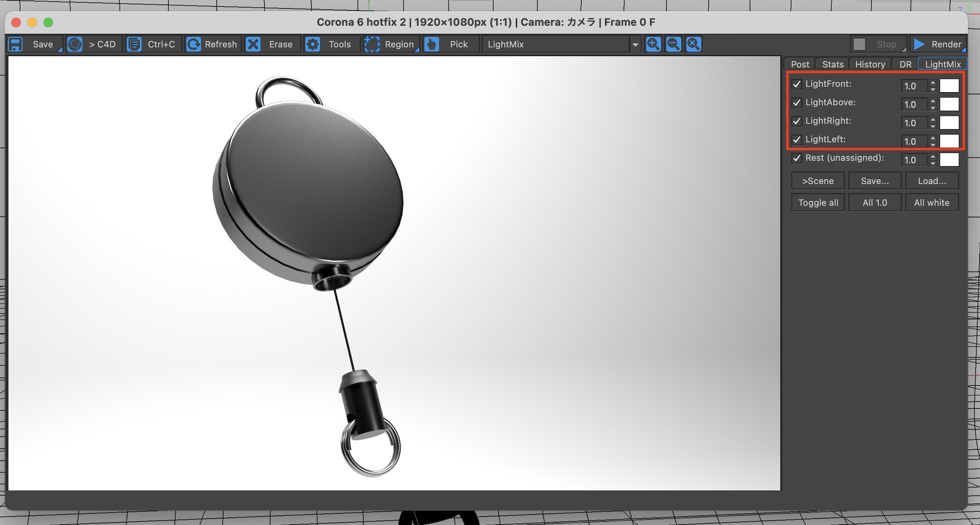
Task: Select the Pick hand tool
Action: (x=431, y=44)
